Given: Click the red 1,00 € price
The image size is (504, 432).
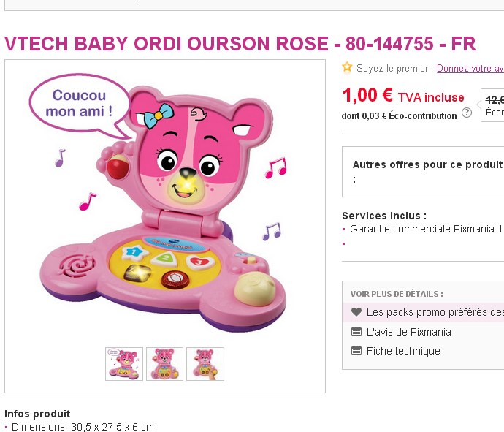Looking at the screenshot, I should [x=367, y=96].
